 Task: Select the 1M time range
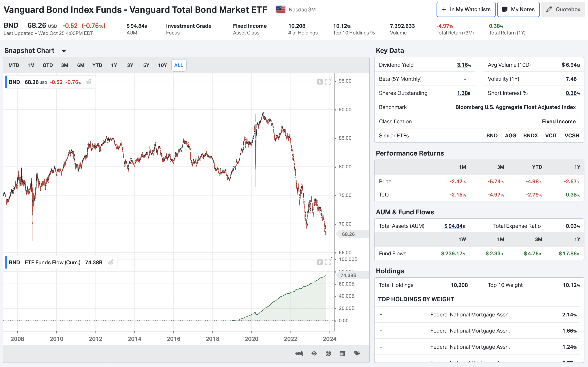31,65
